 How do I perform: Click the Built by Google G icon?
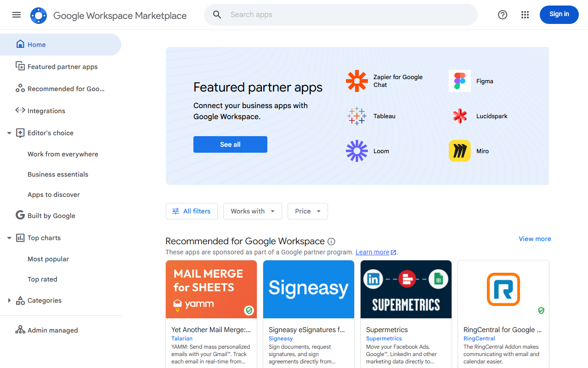click(20, 215)
